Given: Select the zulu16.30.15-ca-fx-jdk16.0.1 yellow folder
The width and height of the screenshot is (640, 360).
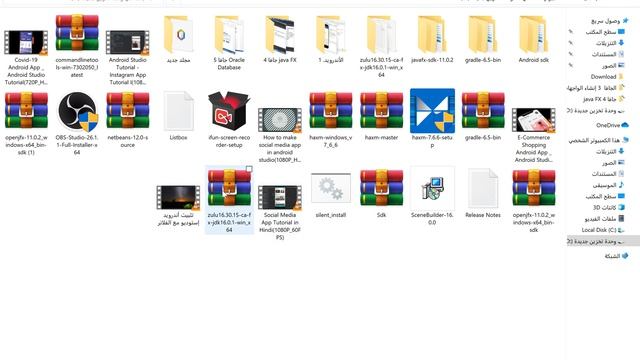Looking at the screenshot, I should coord(381,46).
